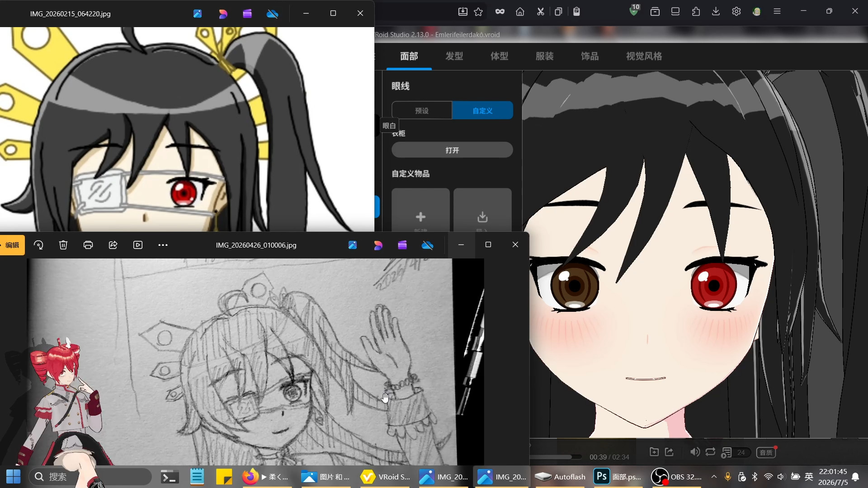Open Designer icon in IMG_20260426_010006.jpg window

(378, 245)
